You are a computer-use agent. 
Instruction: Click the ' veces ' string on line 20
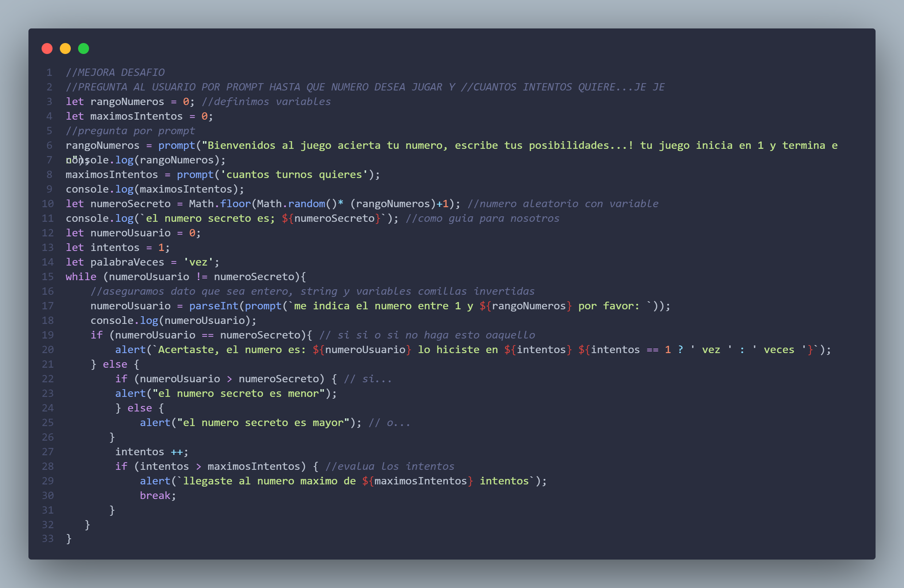coord(779,350)
